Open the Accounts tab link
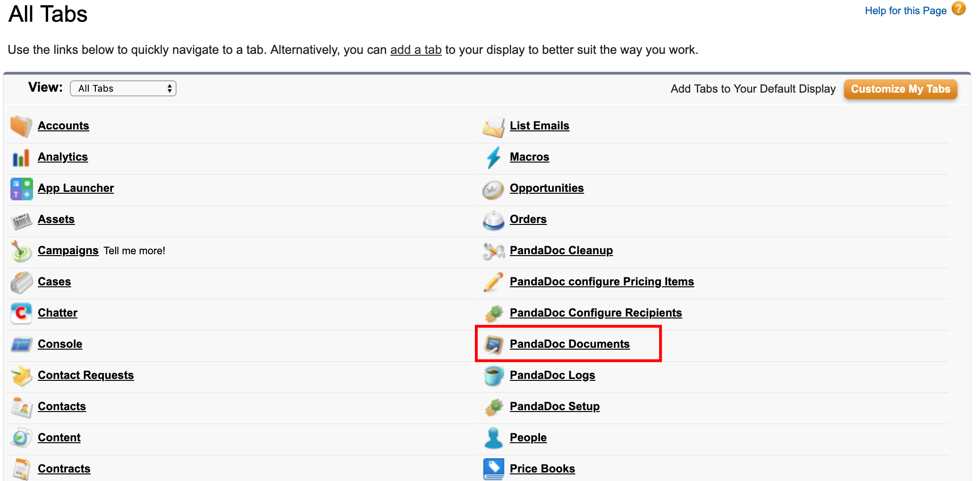The height and width of the screenshot is (481, 980). tap(63, 126)
